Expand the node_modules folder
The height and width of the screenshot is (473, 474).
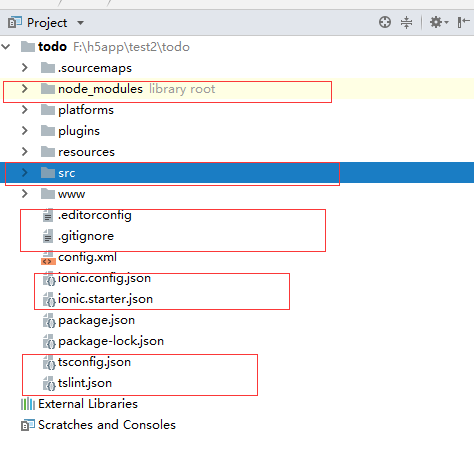coord(24,89)
